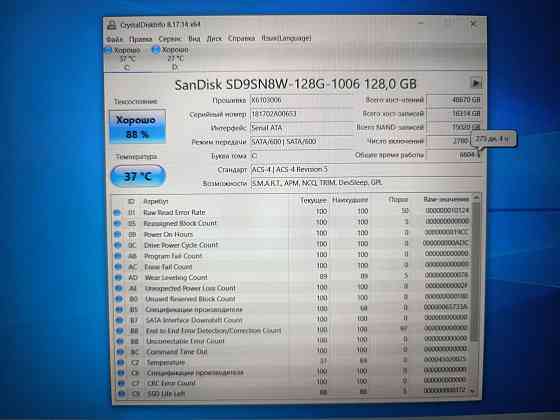Image resolution: width=560 pixels, height=420 pixels.
Task: Select the Raw Read Error Rate row text
Action: (x=174, y=212)
